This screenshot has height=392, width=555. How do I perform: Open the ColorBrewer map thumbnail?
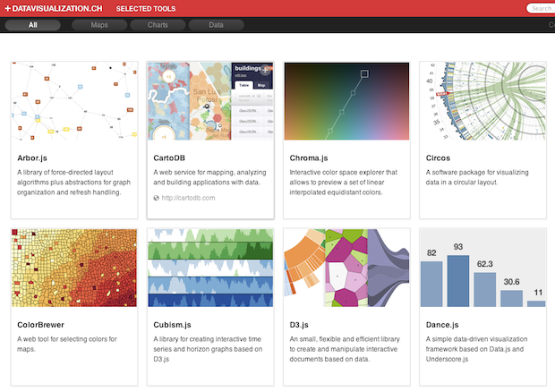click(74, 268)
